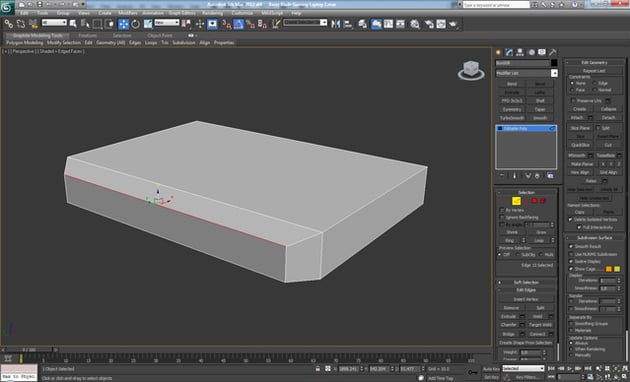
Task: Click the orange Show Cage color swatch
Action: click(x=609, y=269)
